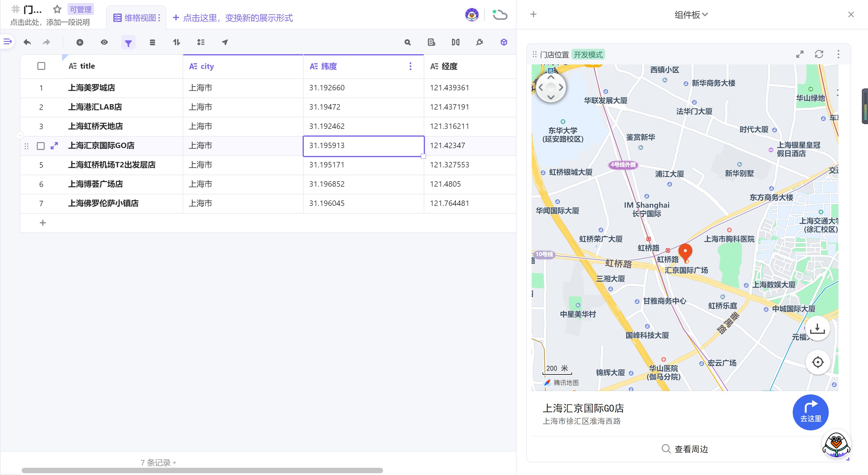Star this datasheet as favorite
The image size is (868, 475).
tap(57, 9)
